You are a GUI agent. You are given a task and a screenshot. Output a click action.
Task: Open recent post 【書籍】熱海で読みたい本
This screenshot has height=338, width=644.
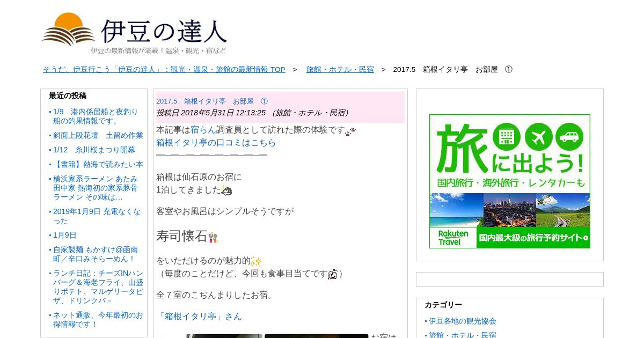tap(98, 164)
